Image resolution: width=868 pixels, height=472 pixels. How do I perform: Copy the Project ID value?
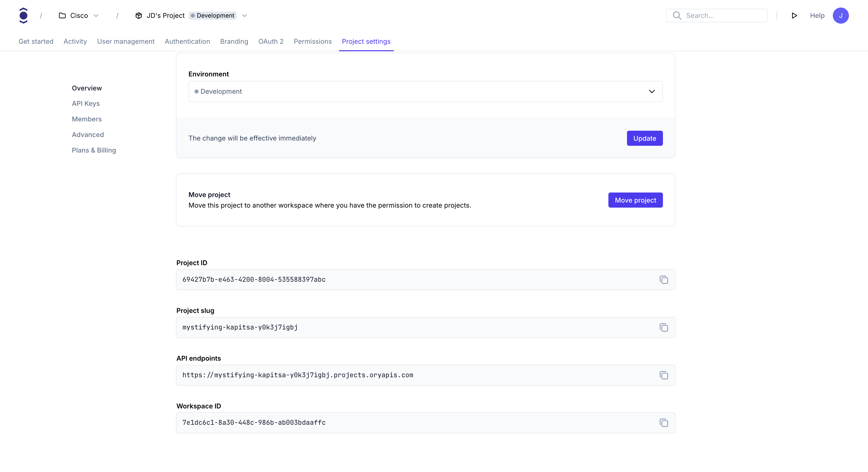[663, 280]
